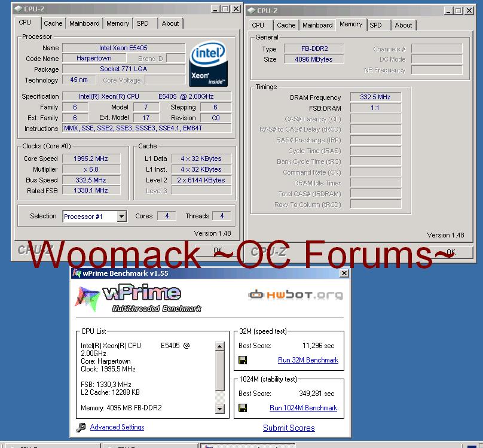This screenshot has width=483, height=448.
Task: Click OK button in left CPU-Z window
Action: tap(218, 251)
